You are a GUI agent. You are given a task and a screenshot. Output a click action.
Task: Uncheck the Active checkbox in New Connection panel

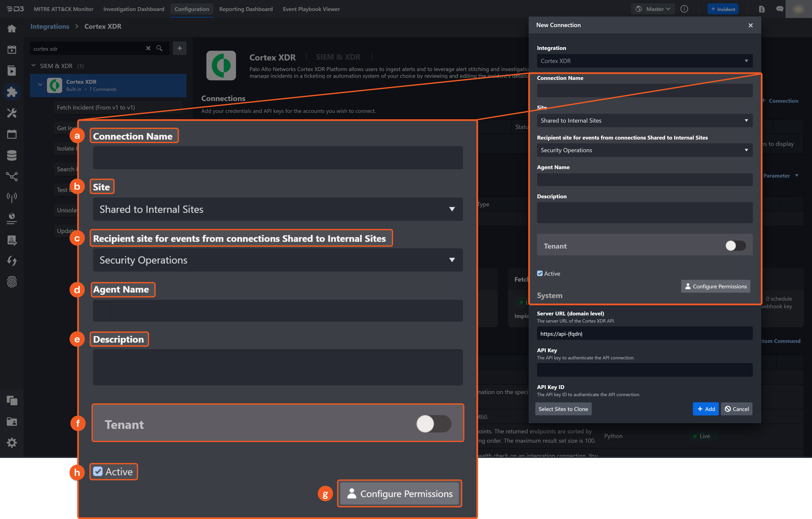[540, 273]
